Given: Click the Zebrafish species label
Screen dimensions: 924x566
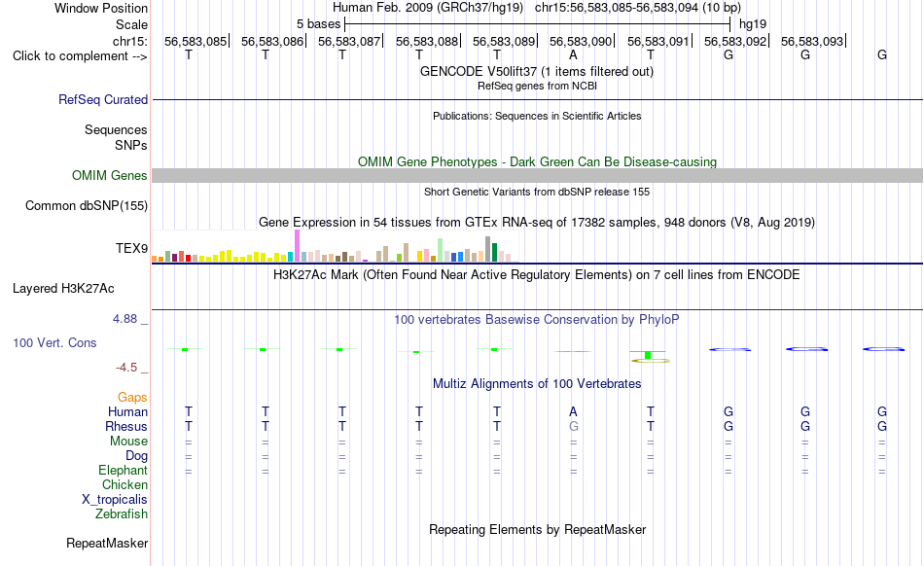Looking at the screenshot, I should (122, 514).
